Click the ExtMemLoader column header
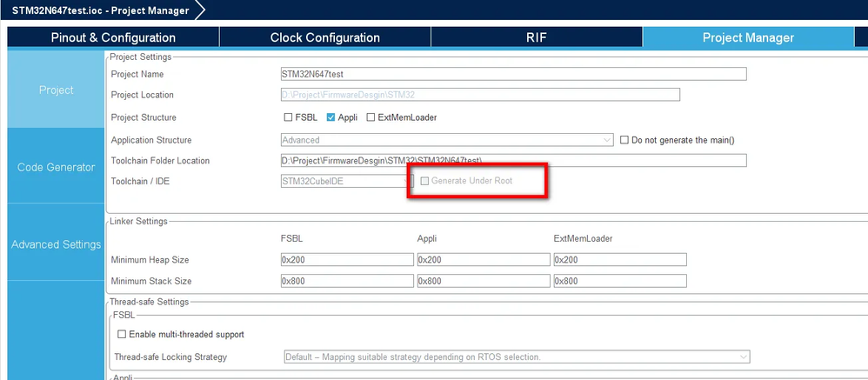Image resolution: width=868 pixels, height=380 pixels. [583, 239]
